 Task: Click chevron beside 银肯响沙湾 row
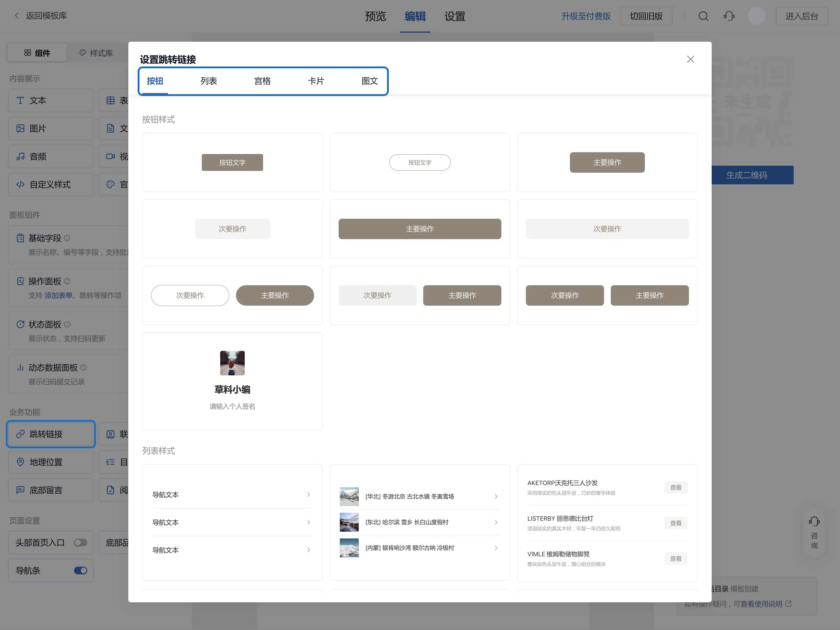(496, 547)
